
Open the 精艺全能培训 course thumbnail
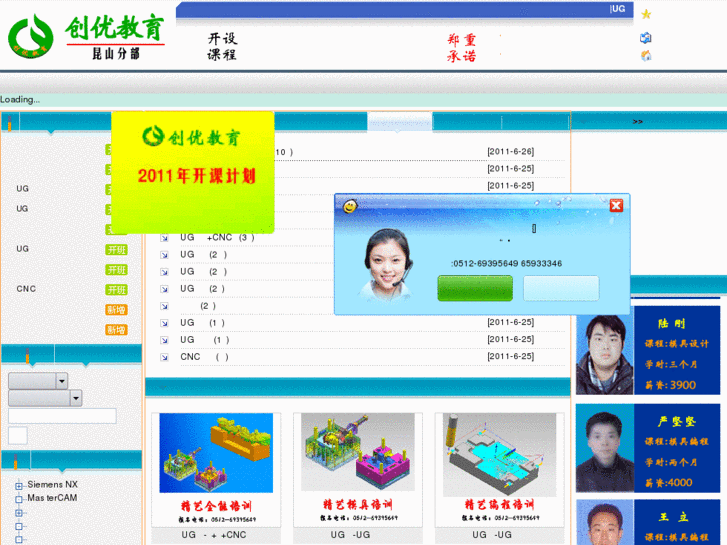pyautogui.click(x=216, y=469)
